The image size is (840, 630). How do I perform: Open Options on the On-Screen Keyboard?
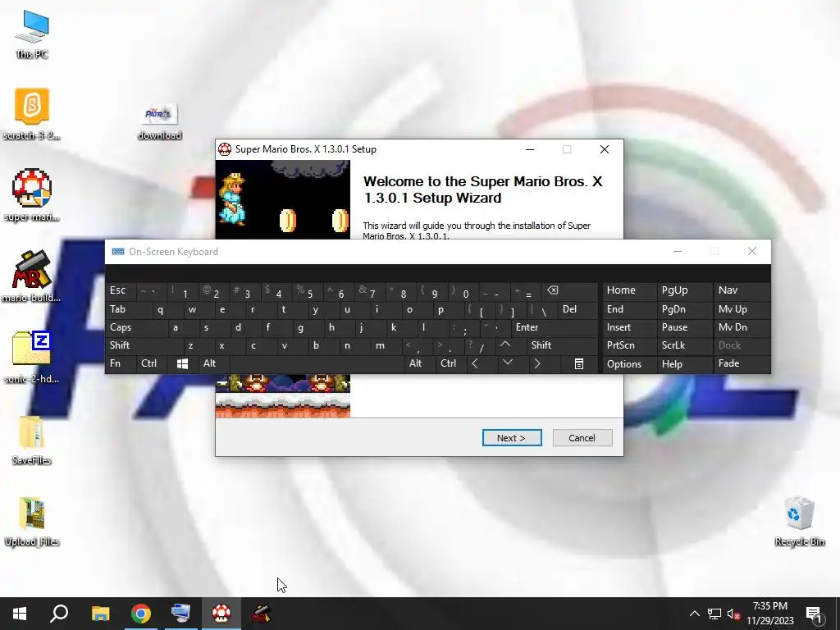pyautogui.click(x=629, y=363)
